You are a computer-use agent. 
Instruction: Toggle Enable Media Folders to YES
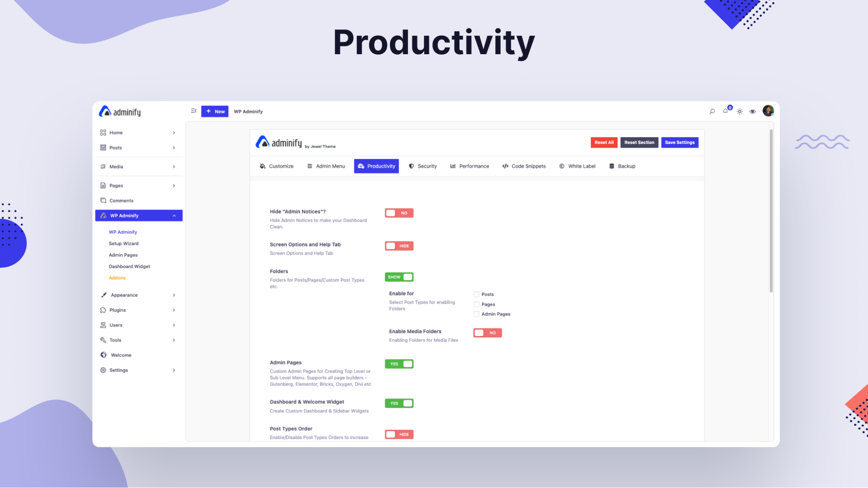(487, 332)
